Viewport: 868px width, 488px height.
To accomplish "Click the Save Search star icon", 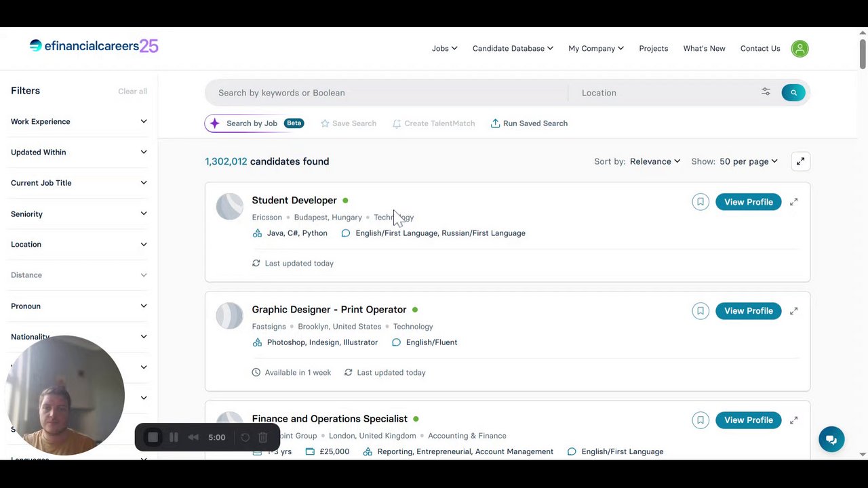I will coord(325,123).
